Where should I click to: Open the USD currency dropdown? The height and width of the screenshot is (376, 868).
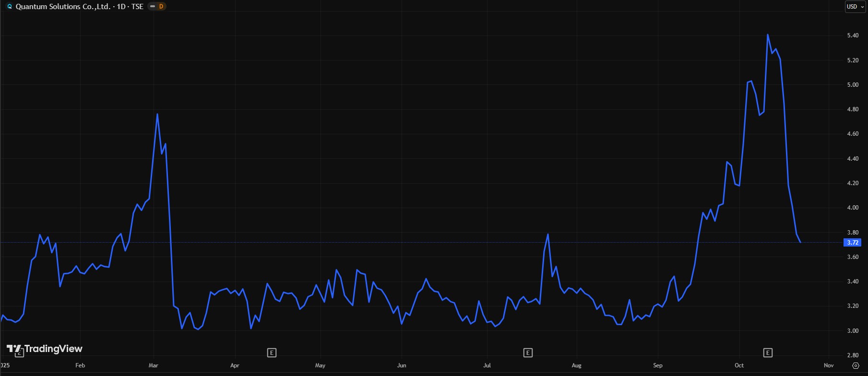pyautogui.click(x=855, y=7)
